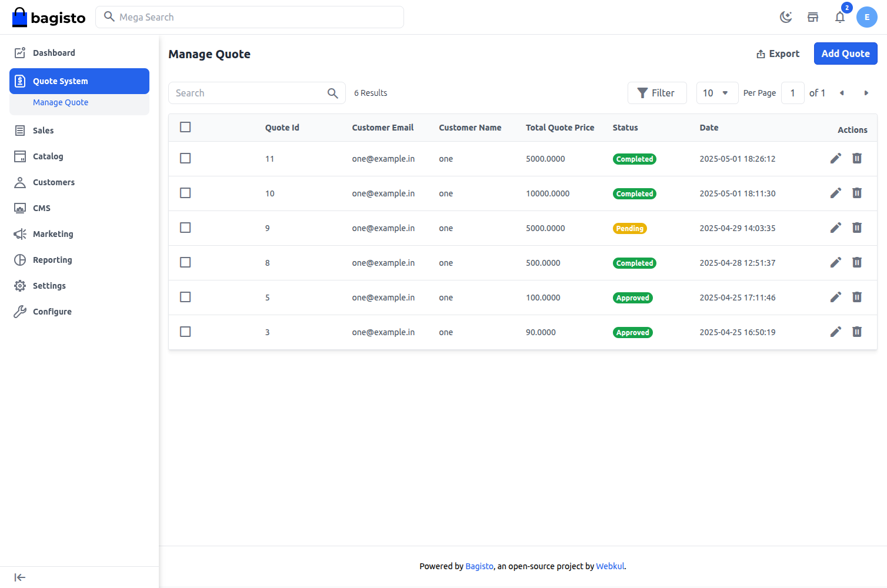Open the Marketing menu
This screenshot has height=588, width=887.
coord(79,234)
